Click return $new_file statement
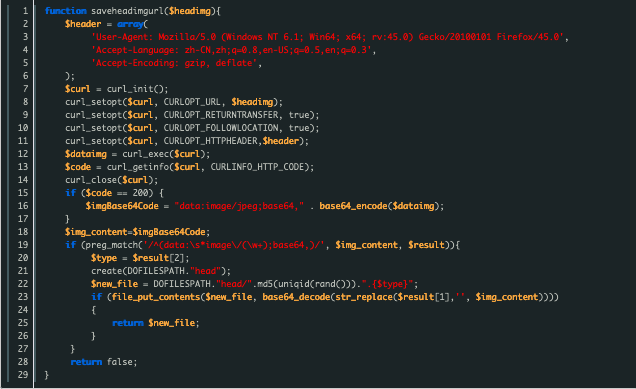This screenshot has width=636, height=389. point(155,322)
